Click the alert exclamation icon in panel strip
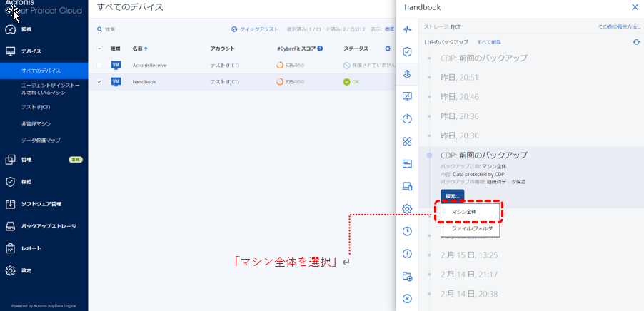The image size is (644, 311). click(407, 253)
